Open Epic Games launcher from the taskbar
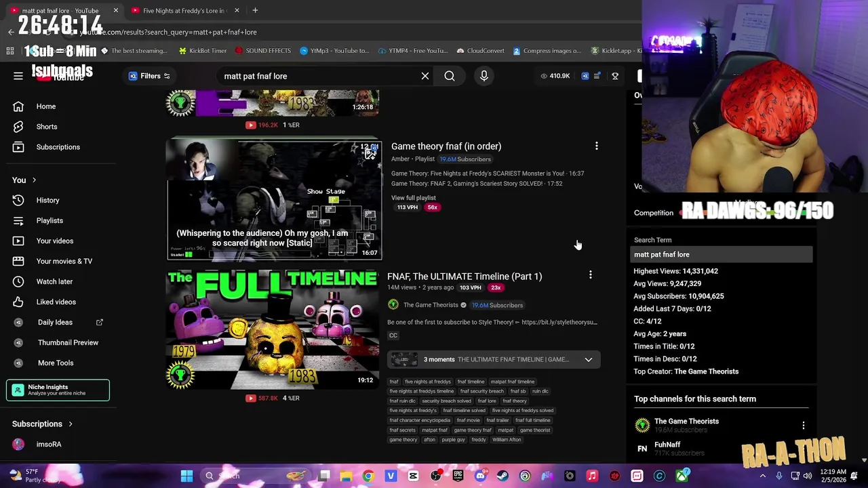868x488 pixels. (x=458, y=476)
